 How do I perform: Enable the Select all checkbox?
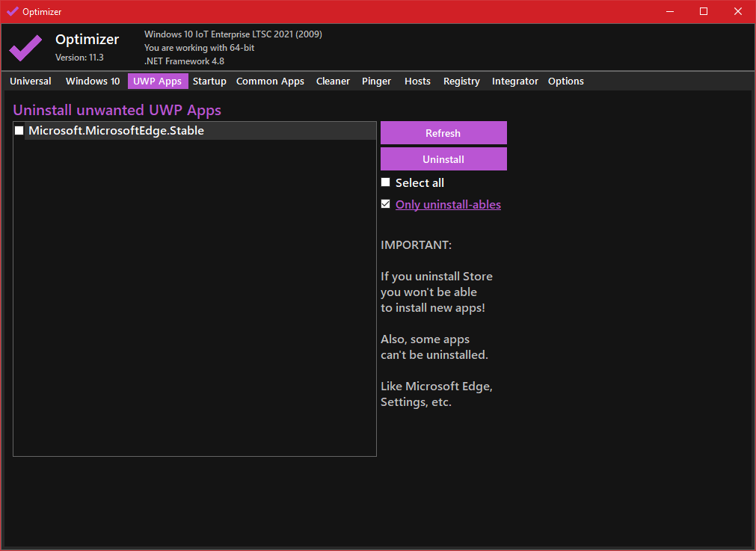click(x=386, y=182)
